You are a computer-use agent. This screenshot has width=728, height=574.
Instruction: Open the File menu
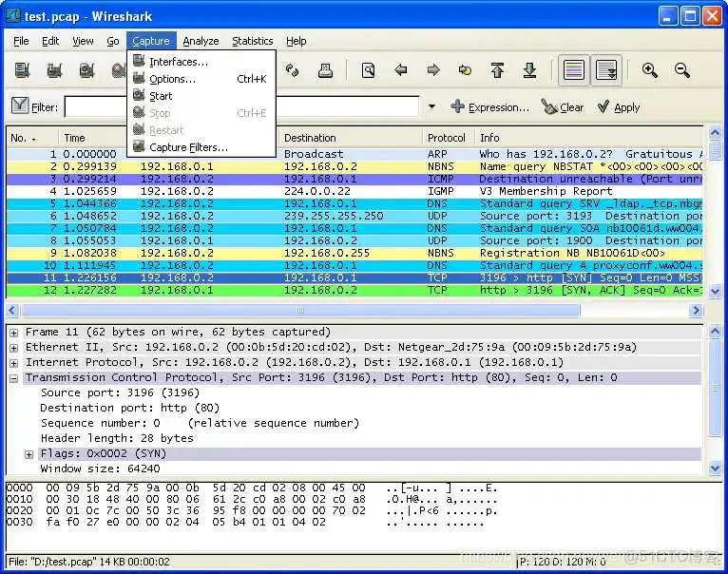pos(21,41)
